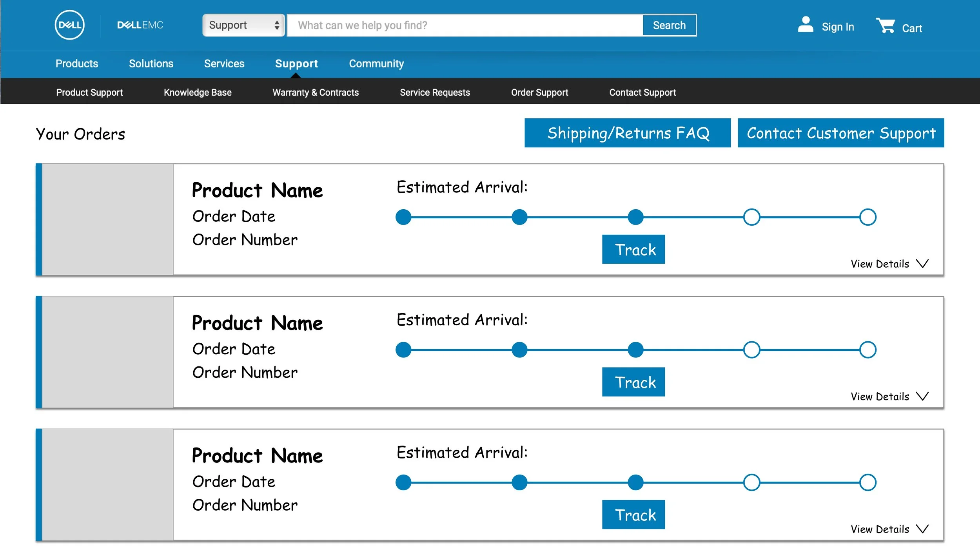This screenshot has width=980, height=551.
Task: Select Order Support in the sub navigation
Action: point(539,92)
